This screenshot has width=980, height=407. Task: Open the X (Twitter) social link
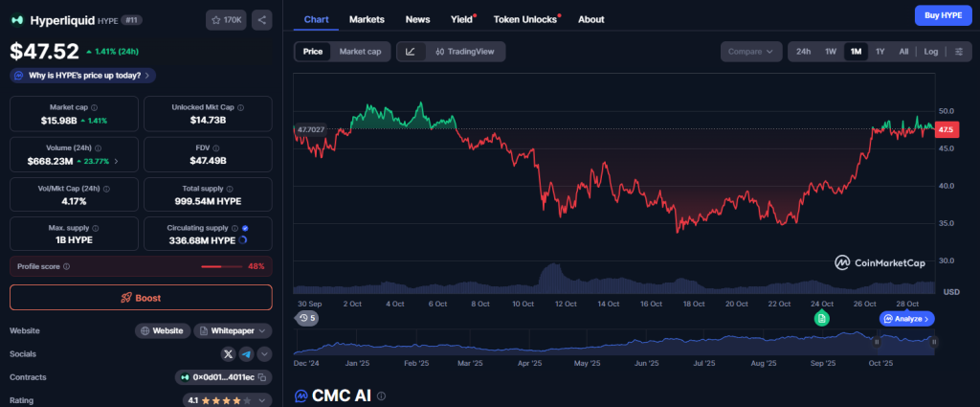[228, 353]
